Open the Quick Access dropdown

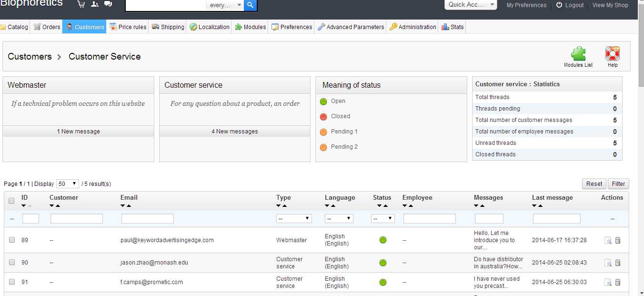click(472, 5)
